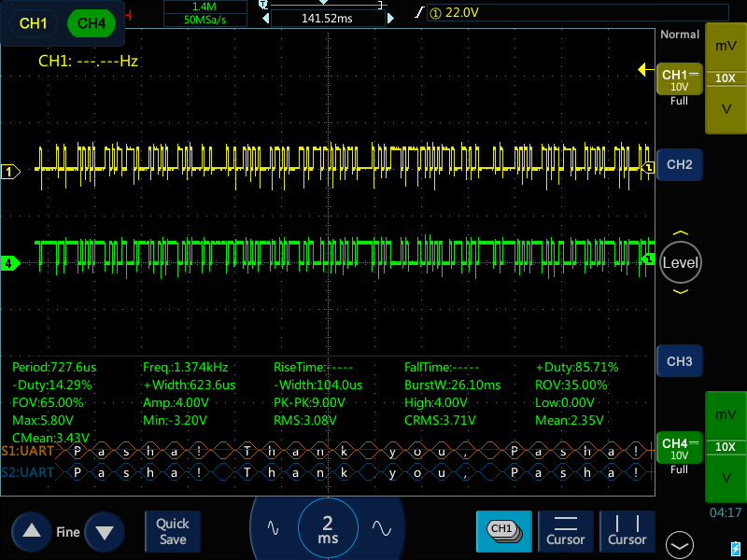Open the green CH4 10V channel menu
The width and height of the screenshot is (747, 560).
679,448
